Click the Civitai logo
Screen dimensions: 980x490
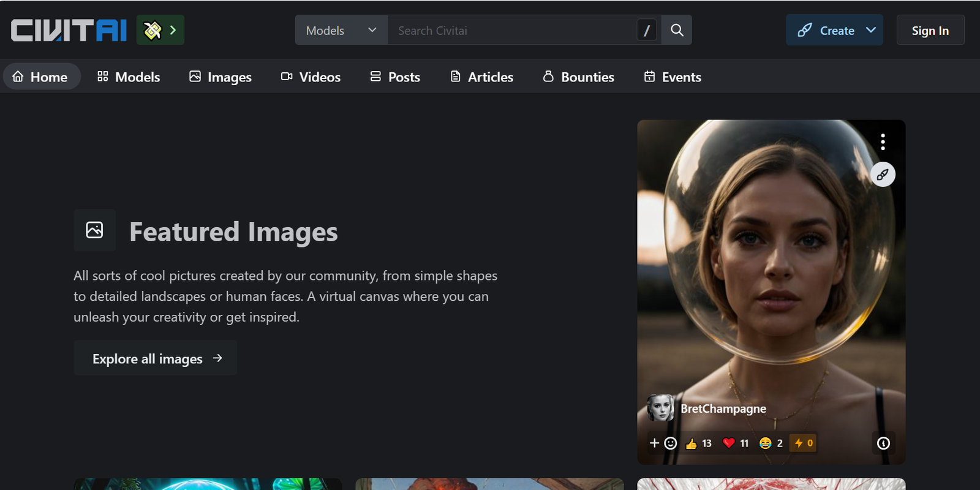[x=69, y=30]
